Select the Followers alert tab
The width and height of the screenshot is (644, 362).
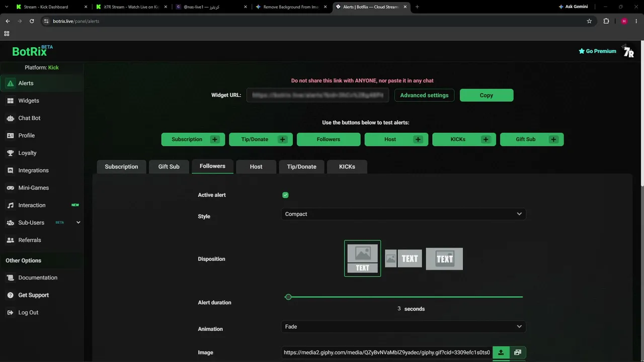coord(212,166)
